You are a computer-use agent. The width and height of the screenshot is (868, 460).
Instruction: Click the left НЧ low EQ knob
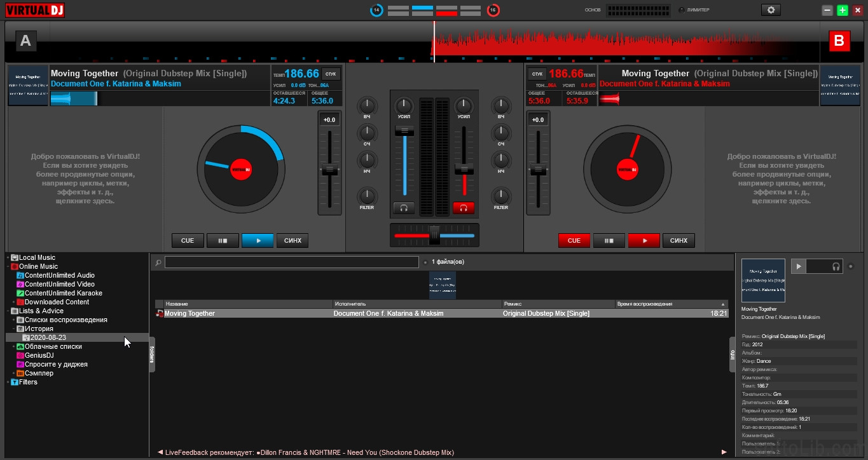(x=368, y=160)
